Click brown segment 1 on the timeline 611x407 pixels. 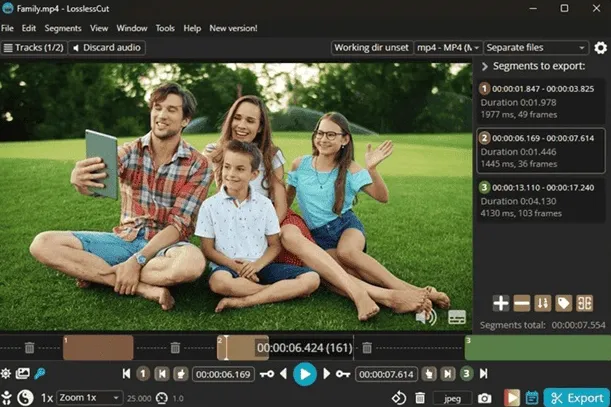coord(98,347)
